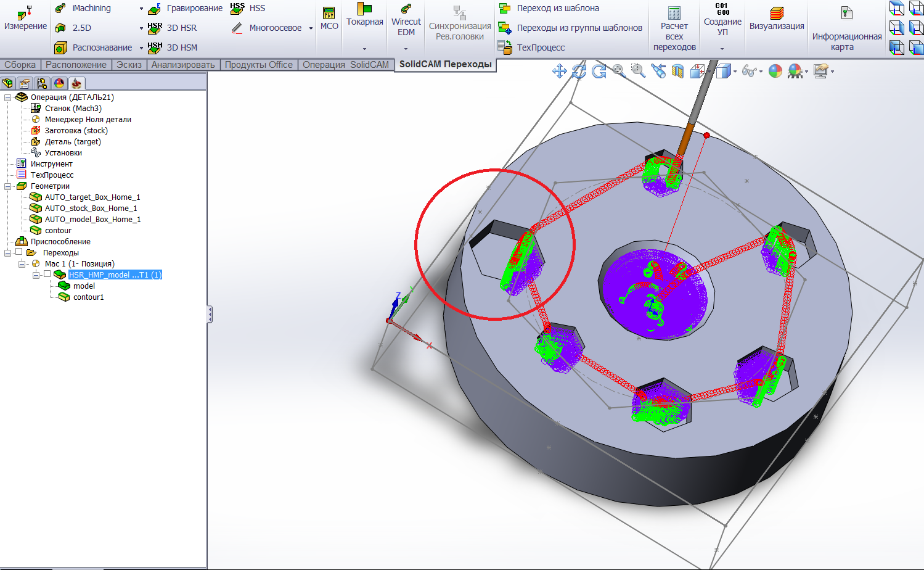Open the Многоосевое dropdown arrow
This screenshot has width=924, height=570.
point(311,28)
